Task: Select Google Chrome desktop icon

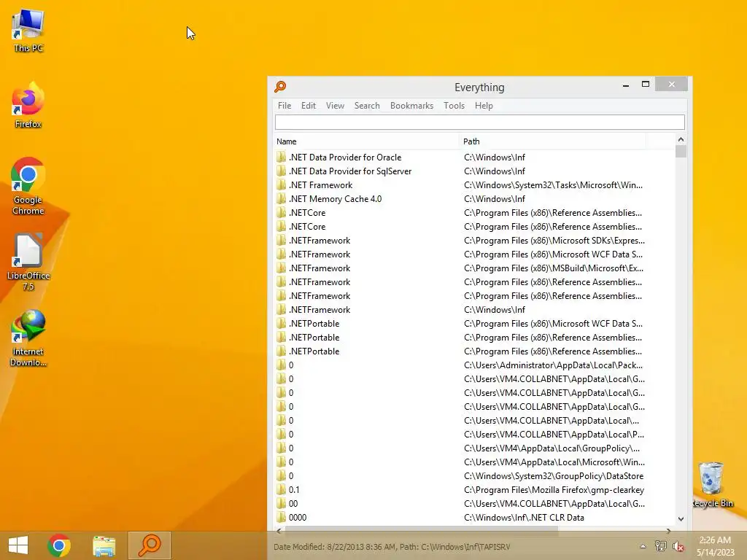Action: pyautogui.click(x=28, y=186)
